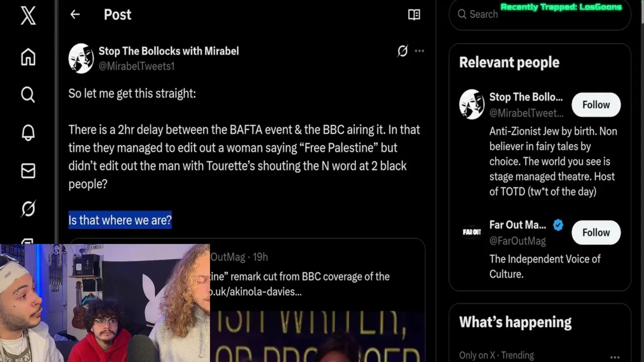
Task: Open Stop The Bollocks with Mirabel profile name
Action: pyautogui.click(x=169, y=51)
